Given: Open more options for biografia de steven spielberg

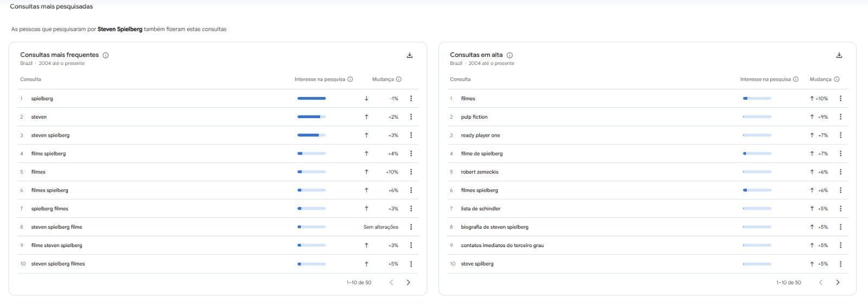Looking at the screenshot, I should (x=840, y=227).
